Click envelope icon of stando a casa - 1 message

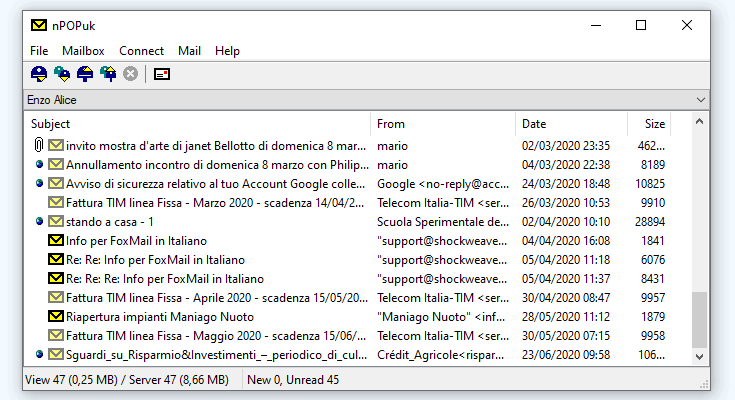tap(56, 221)
